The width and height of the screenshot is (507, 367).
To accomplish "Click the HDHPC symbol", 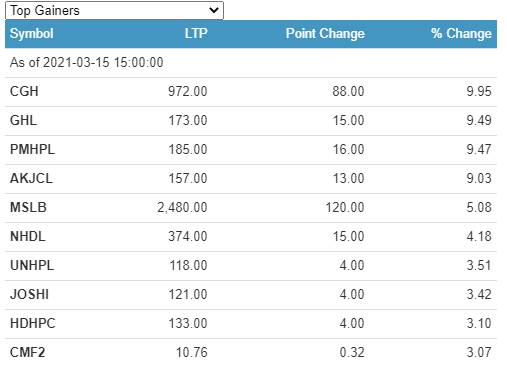I will [x=33, y=323].
